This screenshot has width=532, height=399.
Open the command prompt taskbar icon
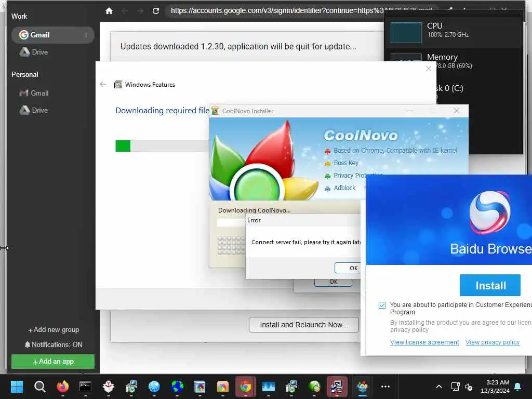pyautogui.click(x=85, y=387)
